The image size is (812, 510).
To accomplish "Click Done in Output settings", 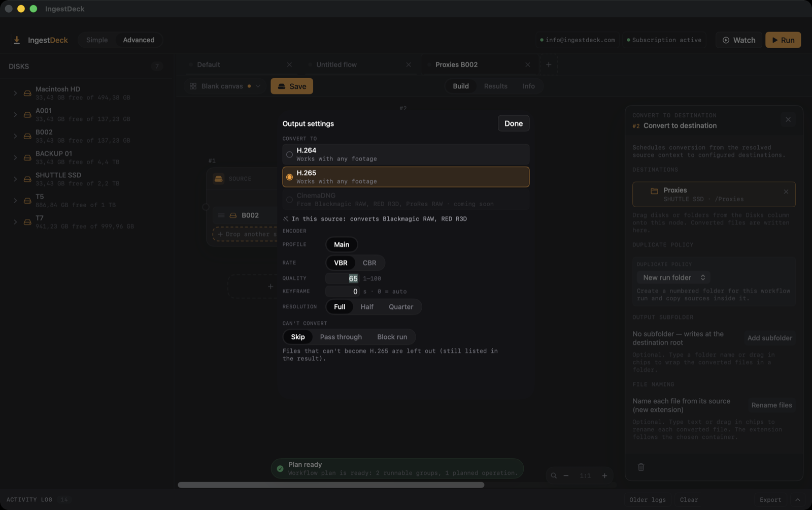I will [x=514, y=123].
